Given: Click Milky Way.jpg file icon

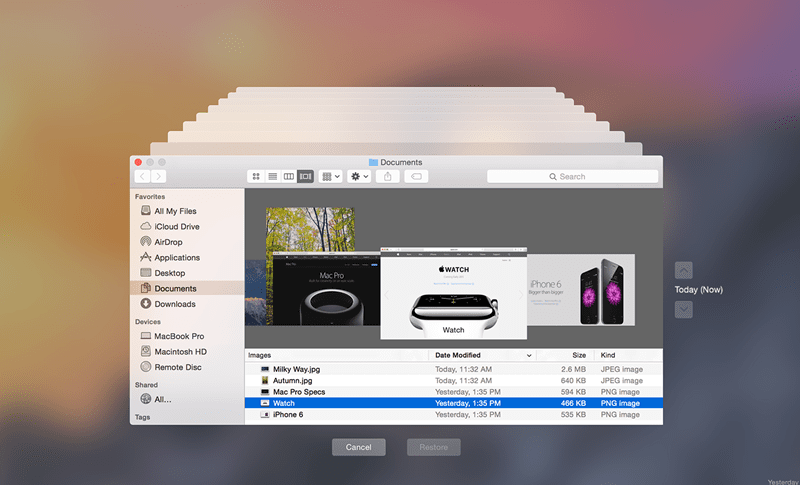Looking at the screenshot, I should pyautogui.click(x=265, y=369).
